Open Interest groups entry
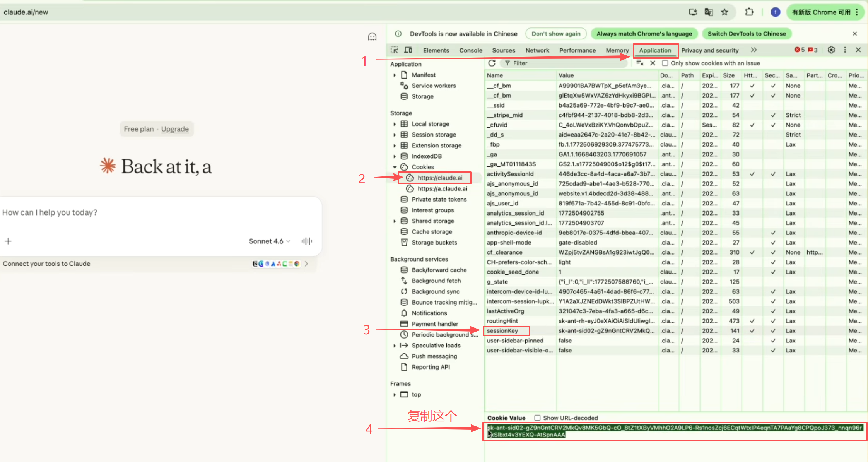The height and width of the screenshot is (462, 868). (x=432, y=210)
